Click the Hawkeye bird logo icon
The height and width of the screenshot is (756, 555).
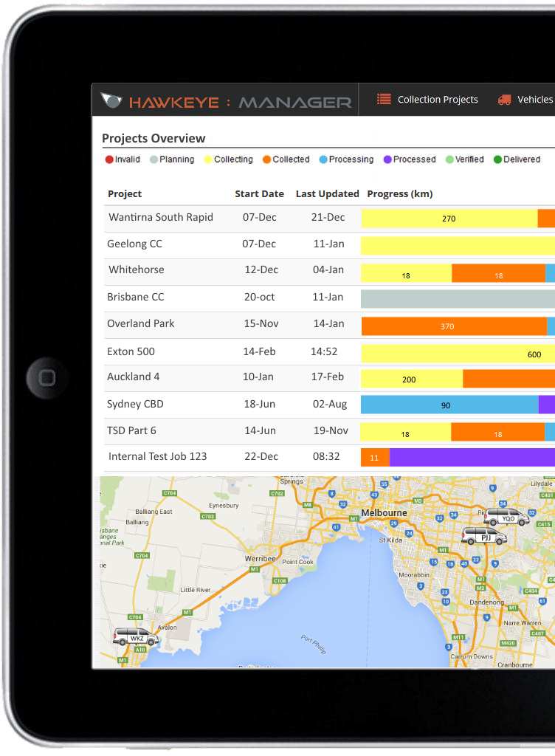click(x=111, y=100)
